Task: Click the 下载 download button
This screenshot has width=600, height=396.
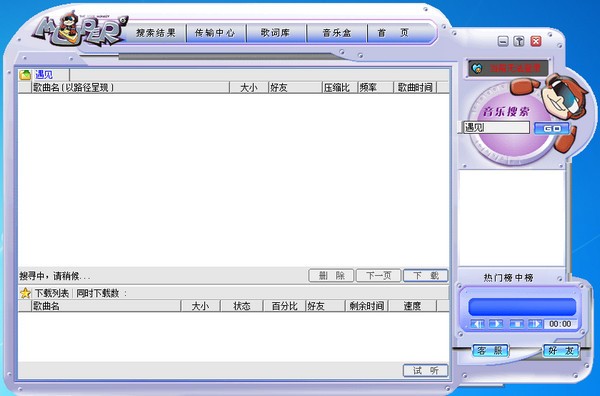Action: pos(426,275)
